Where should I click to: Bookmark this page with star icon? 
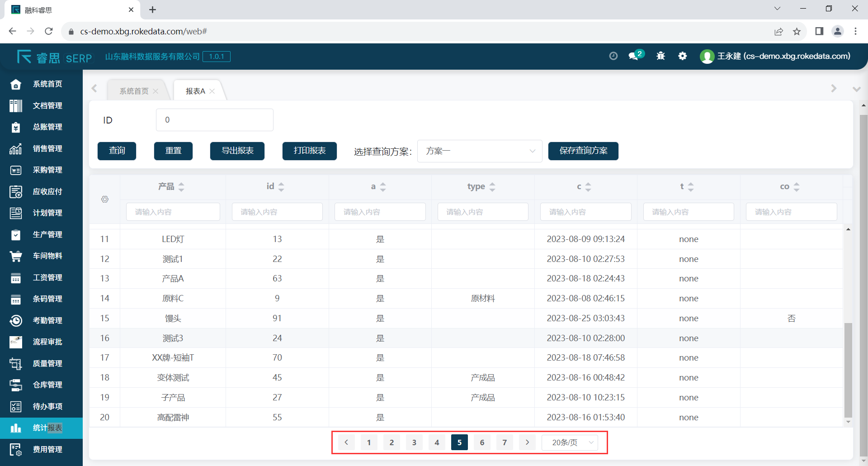tap(797, 31)
